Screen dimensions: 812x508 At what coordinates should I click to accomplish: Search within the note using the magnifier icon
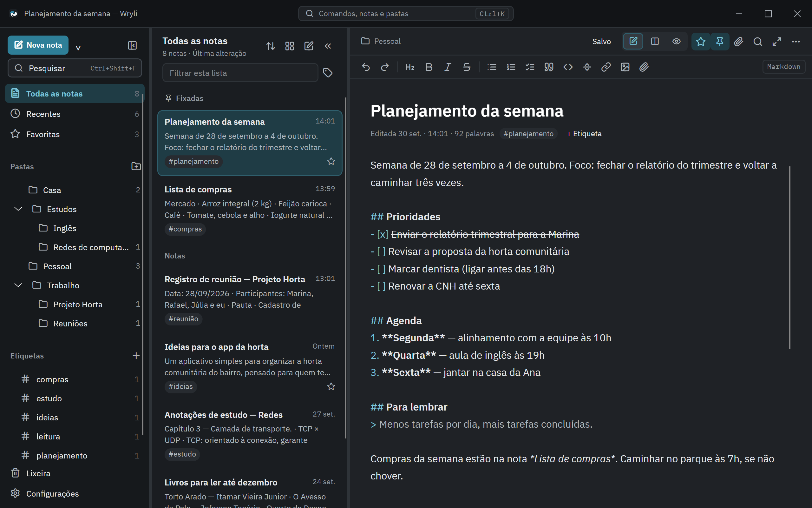click(x=758, y=42)
